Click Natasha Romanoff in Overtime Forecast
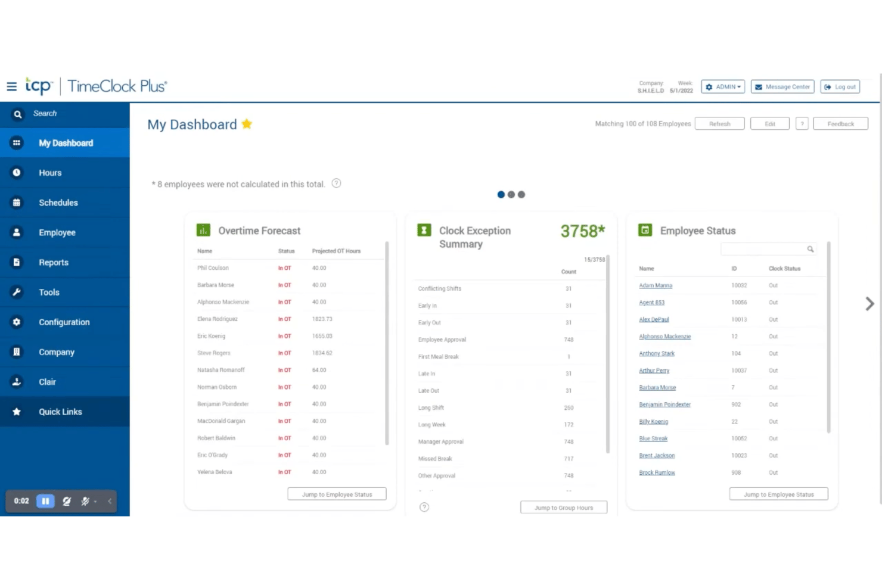Image resolution: width=882 pixels, height=588 pixels. point(221,370)
